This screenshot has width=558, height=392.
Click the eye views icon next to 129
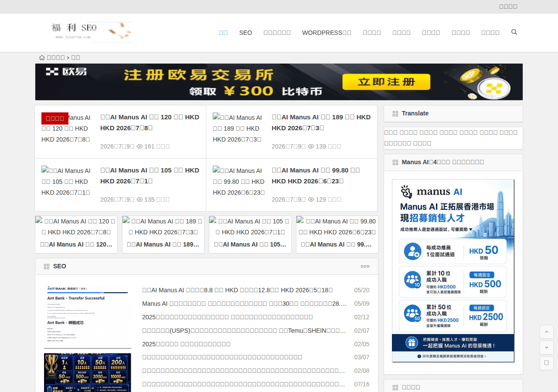[311, 199]
